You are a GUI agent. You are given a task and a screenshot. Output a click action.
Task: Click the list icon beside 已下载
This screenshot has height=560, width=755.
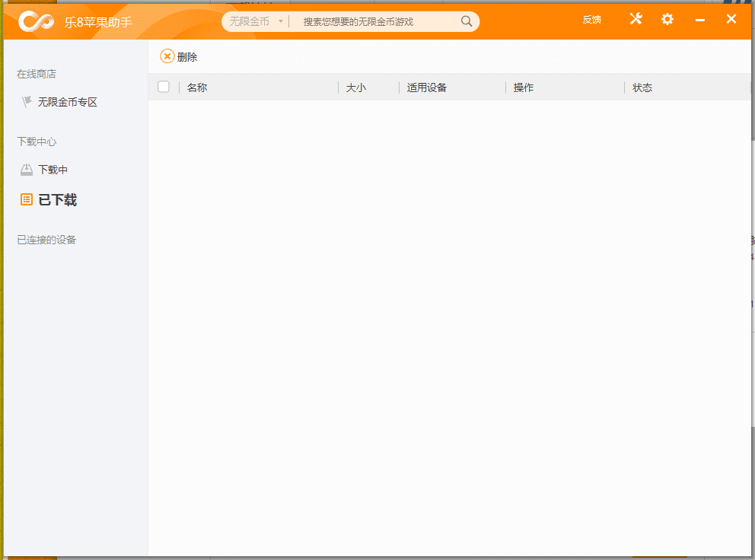pyautogui.click(x=25, y=199)
